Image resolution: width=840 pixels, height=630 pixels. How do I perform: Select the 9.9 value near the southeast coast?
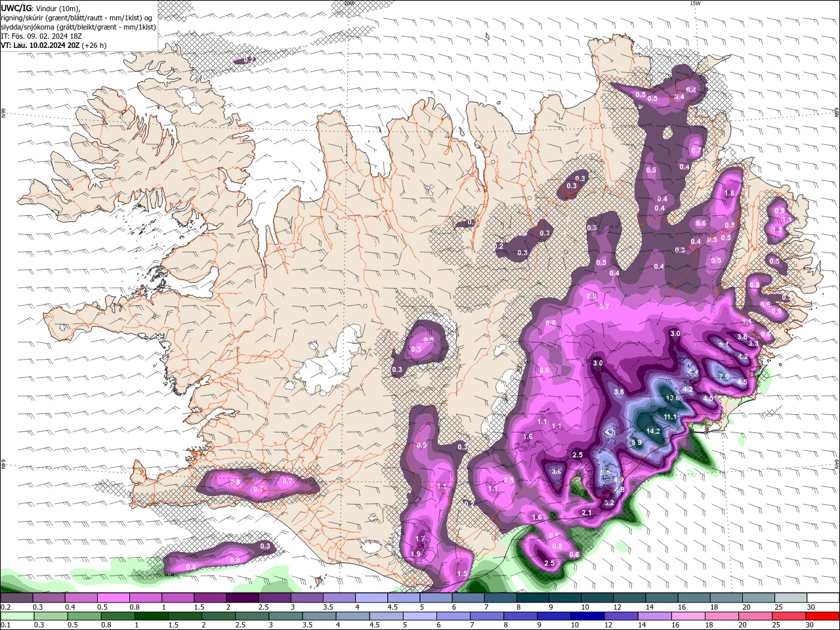point(636,442)
